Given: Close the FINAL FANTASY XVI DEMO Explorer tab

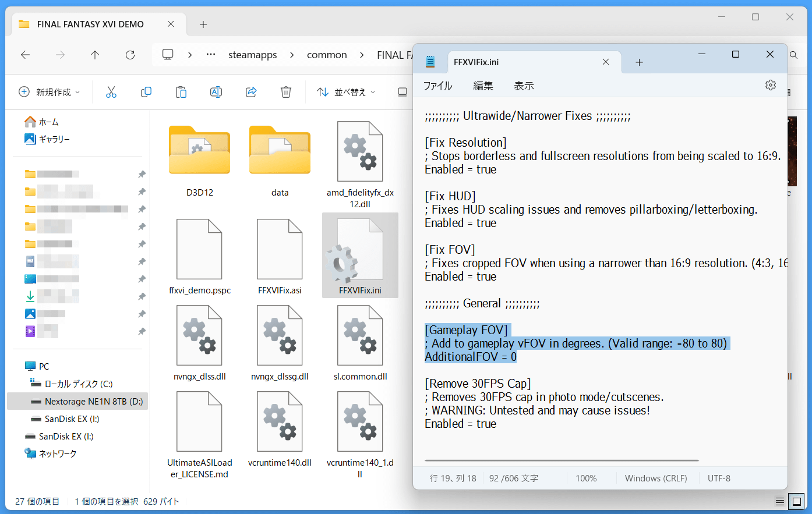Looking at the screenshot, I should point(171,24).
